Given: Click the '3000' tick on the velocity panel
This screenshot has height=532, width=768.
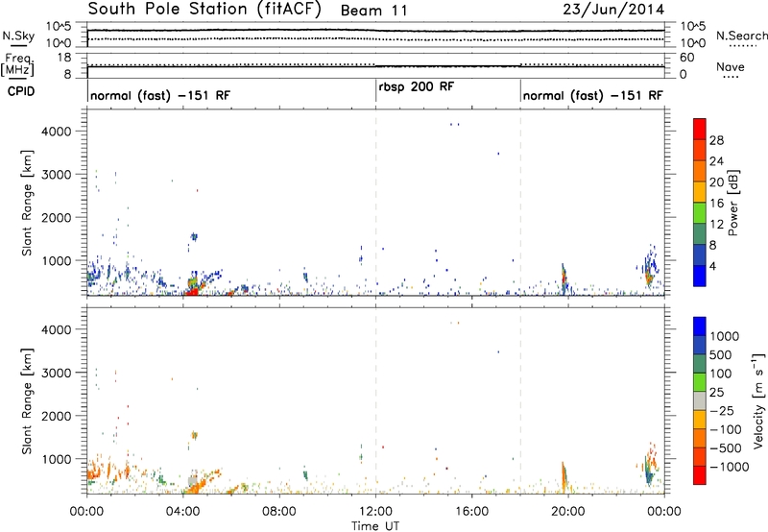Looking at the screenshot, I should click(x=57, y=373).
